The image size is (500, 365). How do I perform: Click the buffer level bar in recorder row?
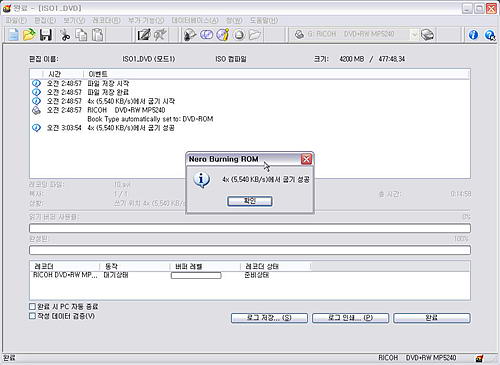coord(196,275)
